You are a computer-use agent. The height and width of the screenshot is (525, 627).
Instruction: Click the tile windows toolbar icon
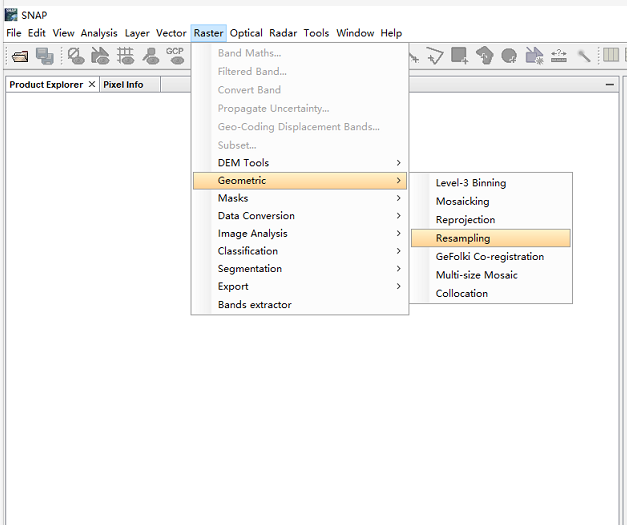pos(611,55)
